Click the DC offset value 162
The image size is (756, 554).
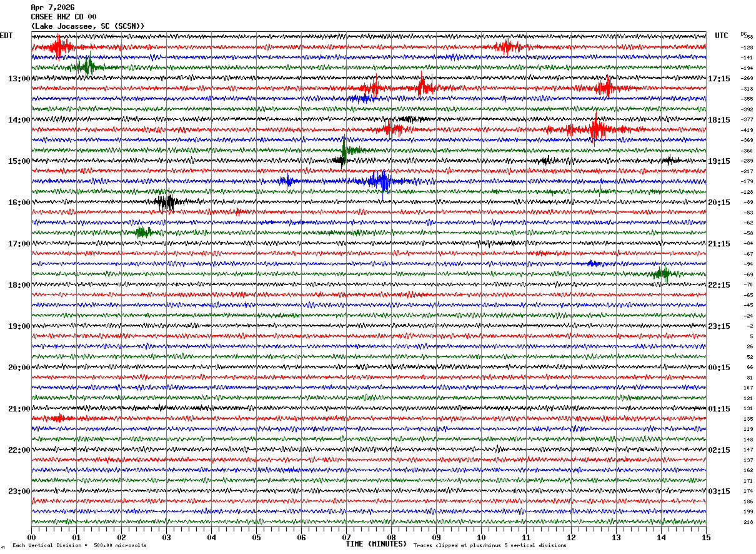tap(749, 470)
